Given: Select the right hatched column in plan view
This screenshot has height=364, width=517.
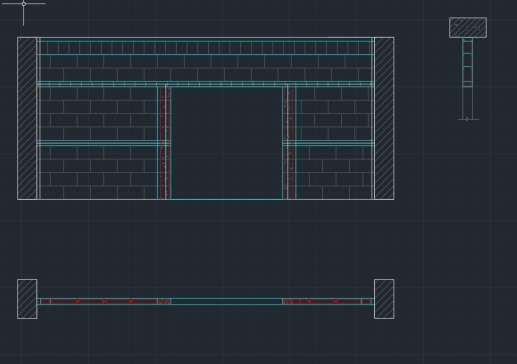Looking at the screenshot, I should tap(384, 299).
